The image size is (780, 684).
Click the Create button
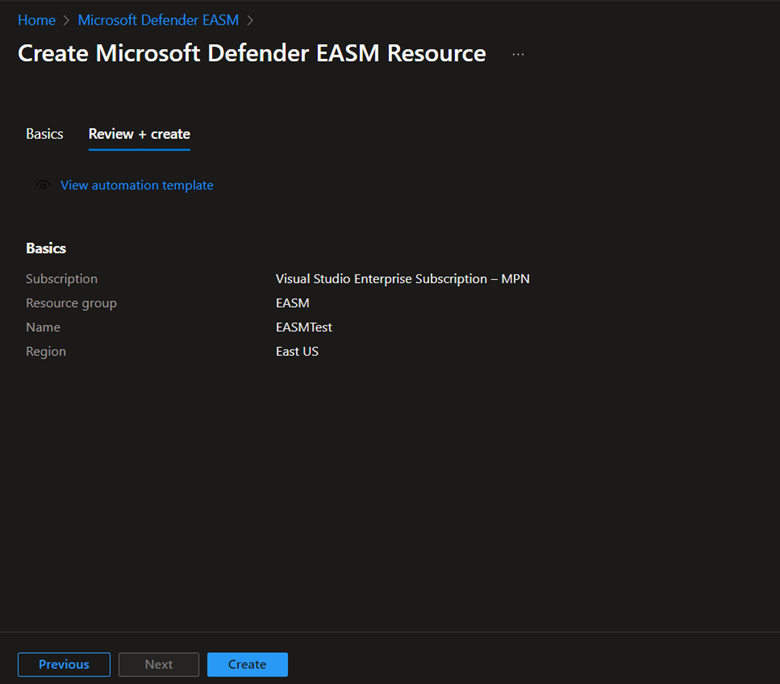247,665
